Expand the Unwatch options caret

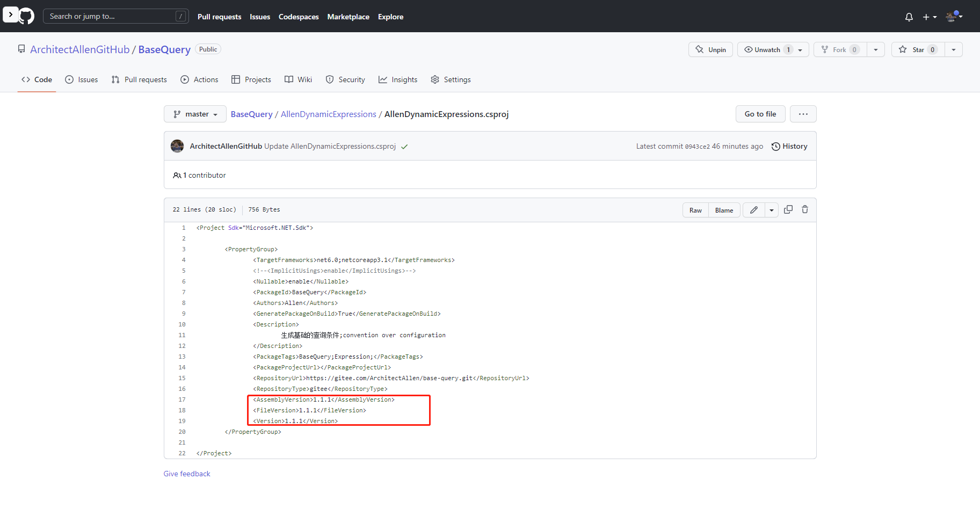800,49
